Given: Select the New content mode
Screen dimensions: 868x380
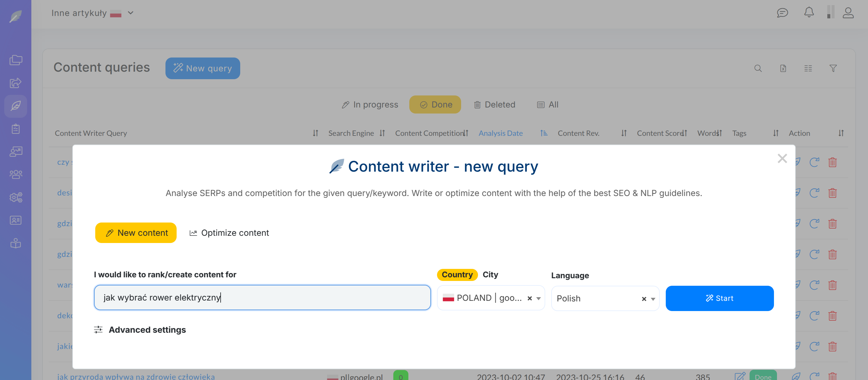Looking at the screenshot, I should pyautogui.click(x=136, y=232).
